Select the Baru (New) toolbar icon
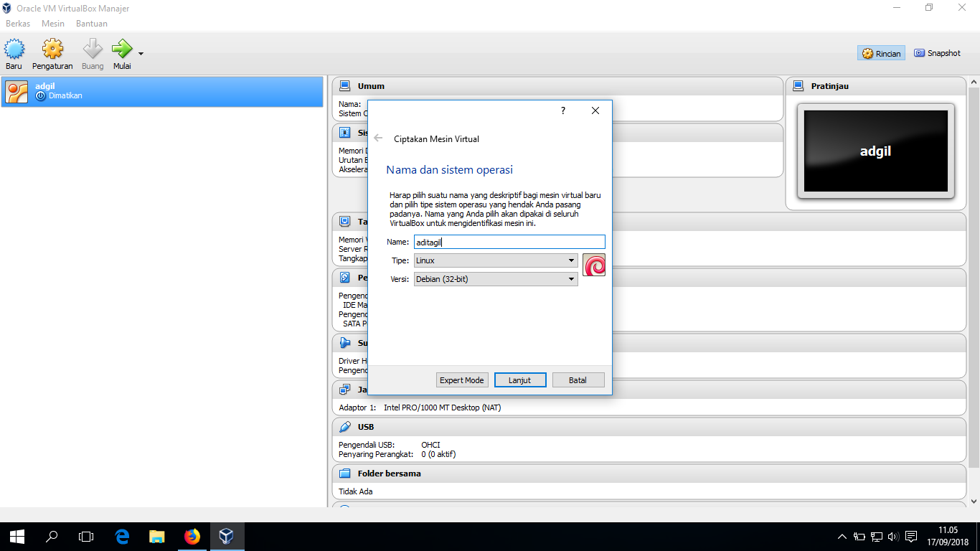980x551 pixels. [14, 49]
